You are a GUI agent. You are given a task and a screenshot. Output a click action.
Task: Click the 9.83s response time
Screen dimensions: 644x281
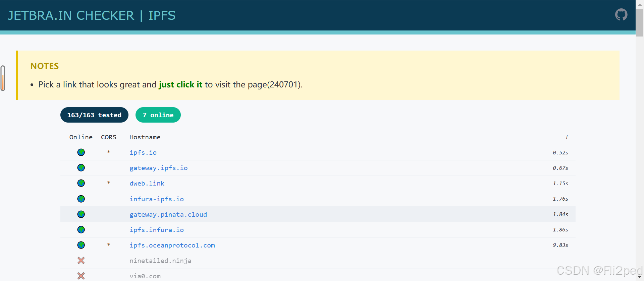[x=560, y=245]
